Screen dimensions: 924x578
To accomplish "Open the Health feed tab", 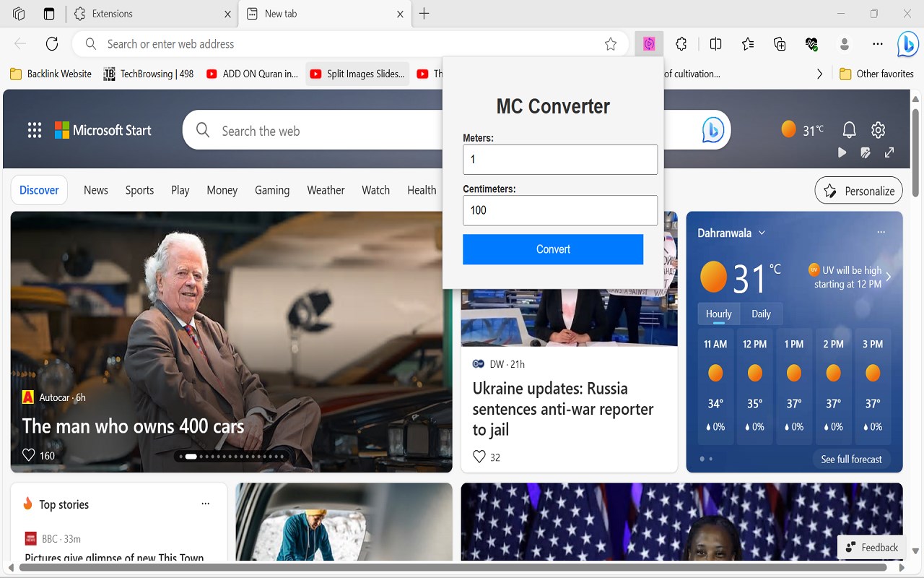I will (x=422, y=190).
